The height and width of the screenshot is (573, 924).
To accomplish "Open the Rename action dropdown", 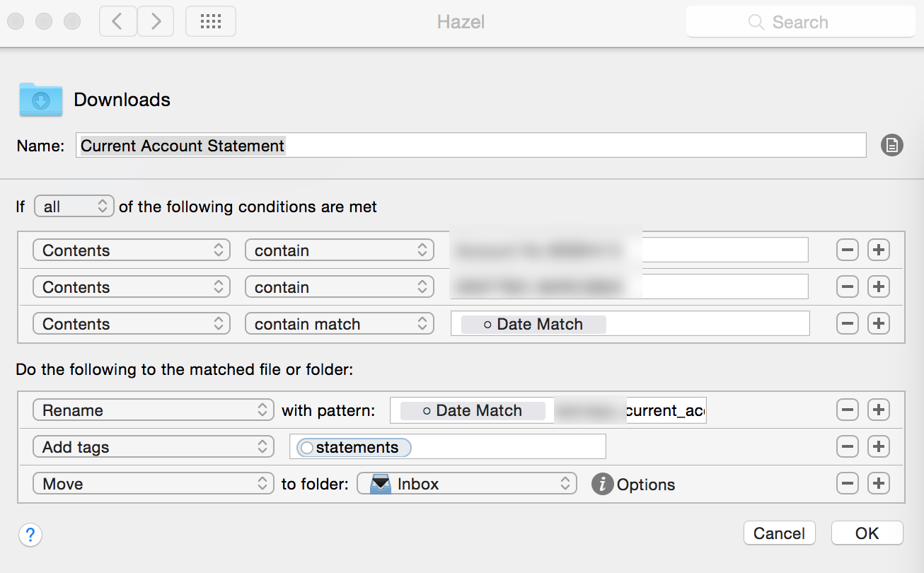I will pyautogui.click(x=154, y=410).
